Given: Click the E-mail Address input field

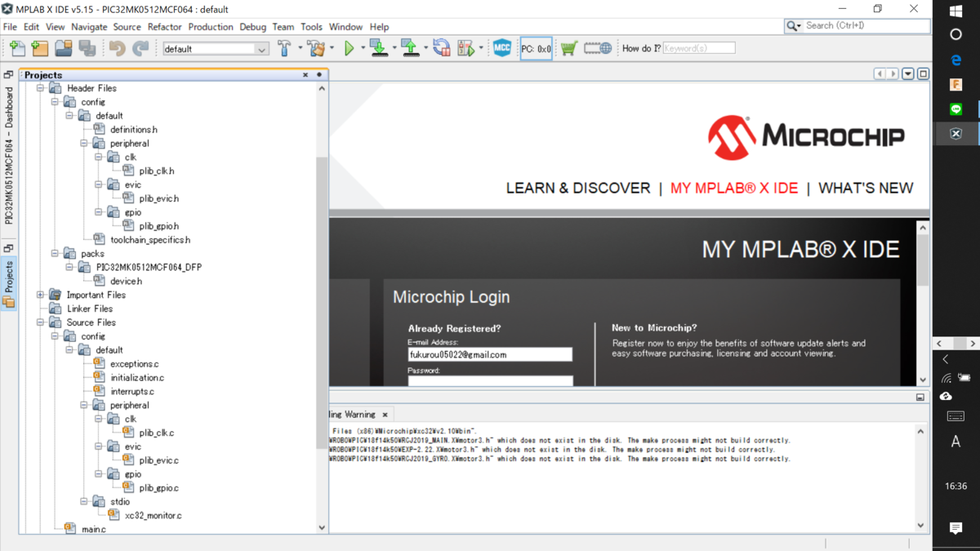Looking at the screenshot, I should click(490, 355).
